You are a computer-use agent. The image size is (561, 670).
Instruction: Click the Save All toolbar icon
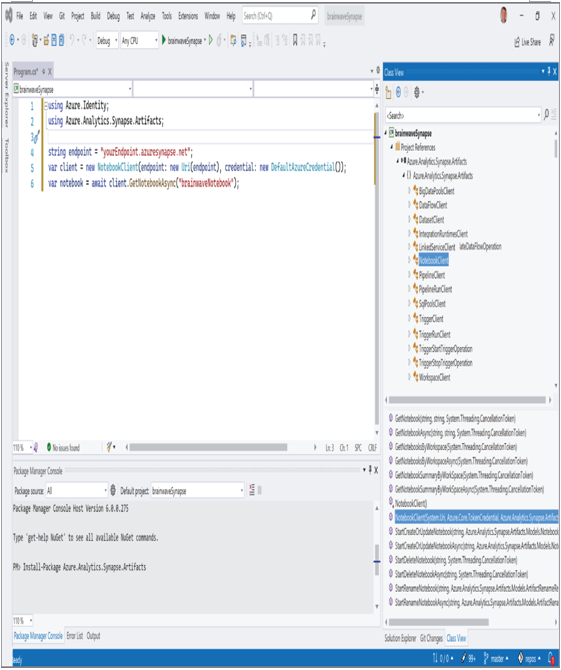pos(61,40)
